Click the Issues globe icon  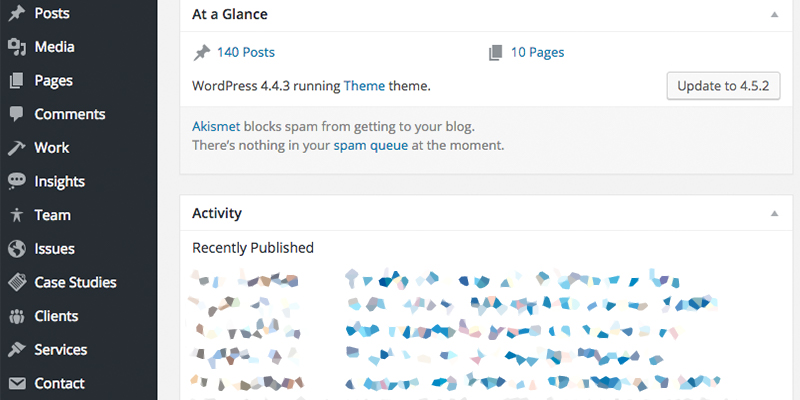point(17,249)
